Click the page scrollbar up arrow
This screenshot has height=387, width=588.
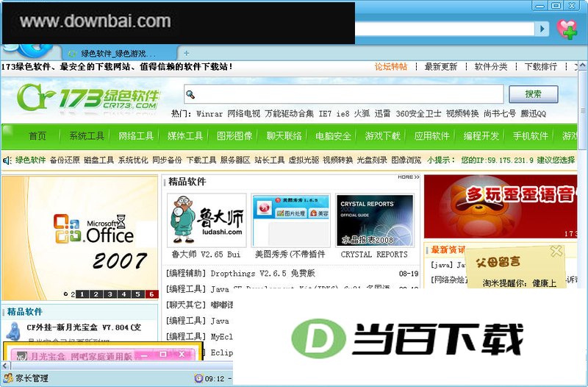pos(582,66)
